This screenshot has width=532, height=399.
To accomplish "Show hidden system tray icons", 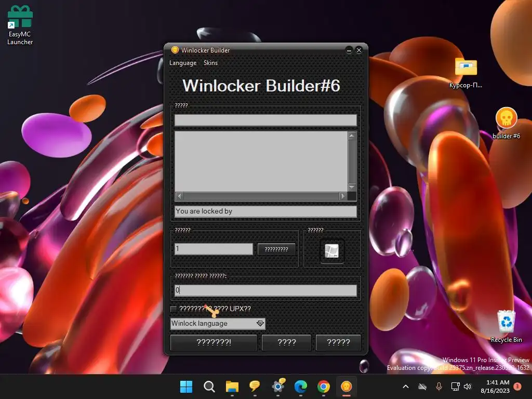I will pos(405,387).
